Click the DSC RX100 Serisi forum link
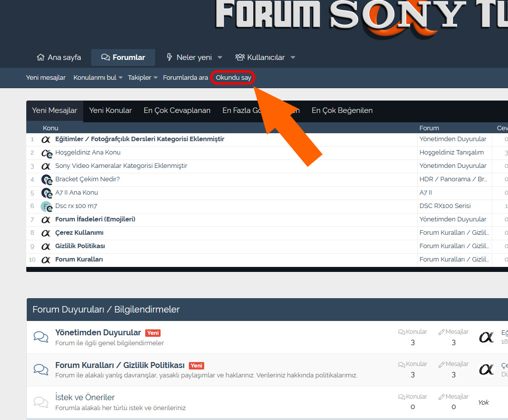 pos(445,206)
